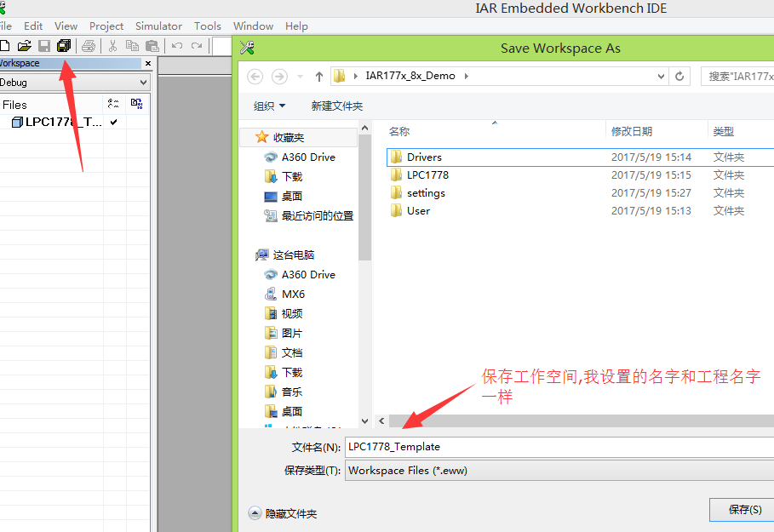Select A360 Drive under 收藏夹
The height and width of the screenshot is (532, 774).
300,157
